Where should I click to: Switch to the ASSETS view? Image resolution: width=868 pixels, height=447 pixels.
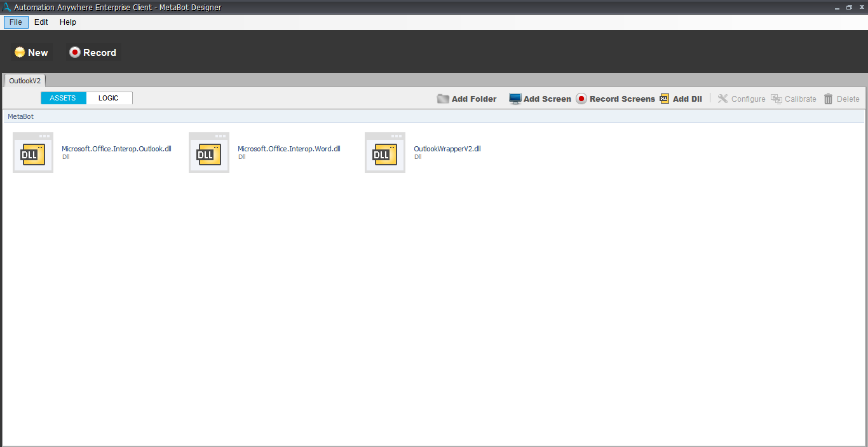click(63, 98)
